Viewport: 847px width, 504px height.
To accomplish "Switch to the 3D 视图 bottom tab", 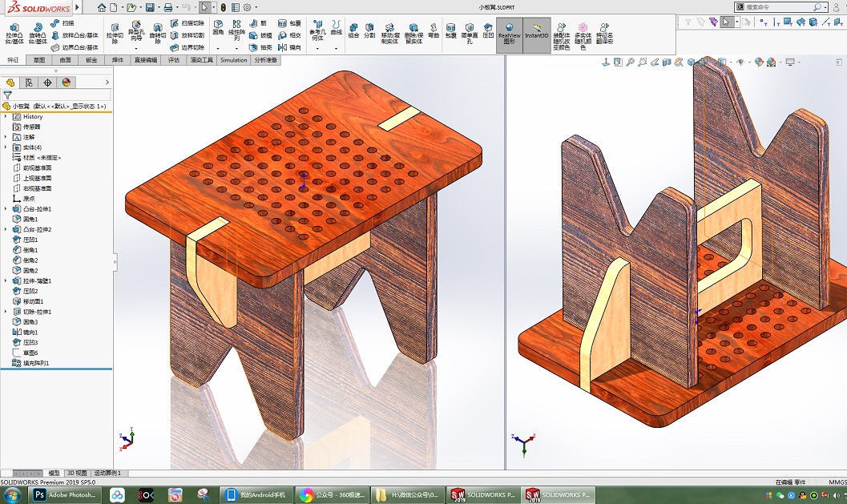I will click(x=77, y=474).
